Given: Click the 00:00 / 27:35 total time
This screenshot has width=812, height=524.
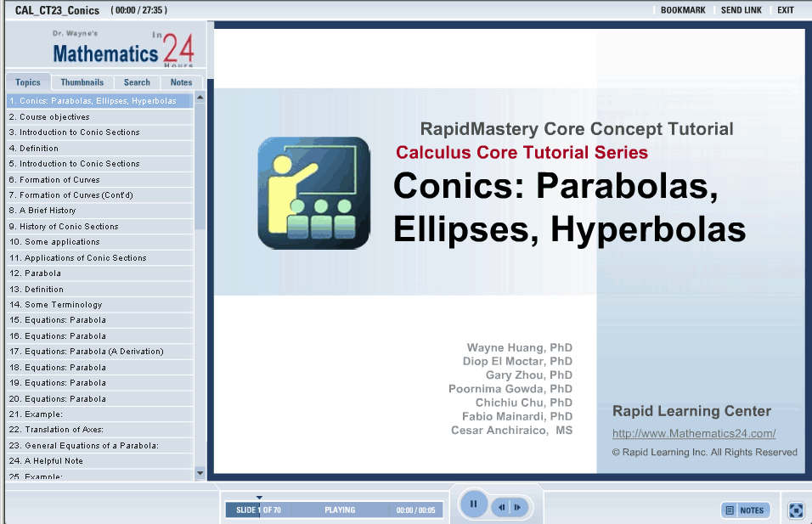Looking at the screenshot, I should (x=138, y=10).
